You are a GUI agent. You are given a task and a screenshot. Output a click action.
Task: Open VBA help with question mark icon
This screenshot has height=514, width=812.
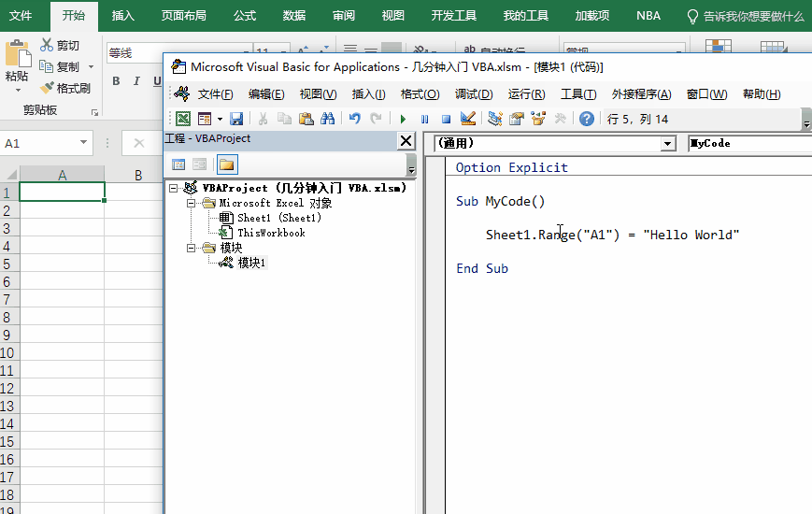tap(586, 119)
